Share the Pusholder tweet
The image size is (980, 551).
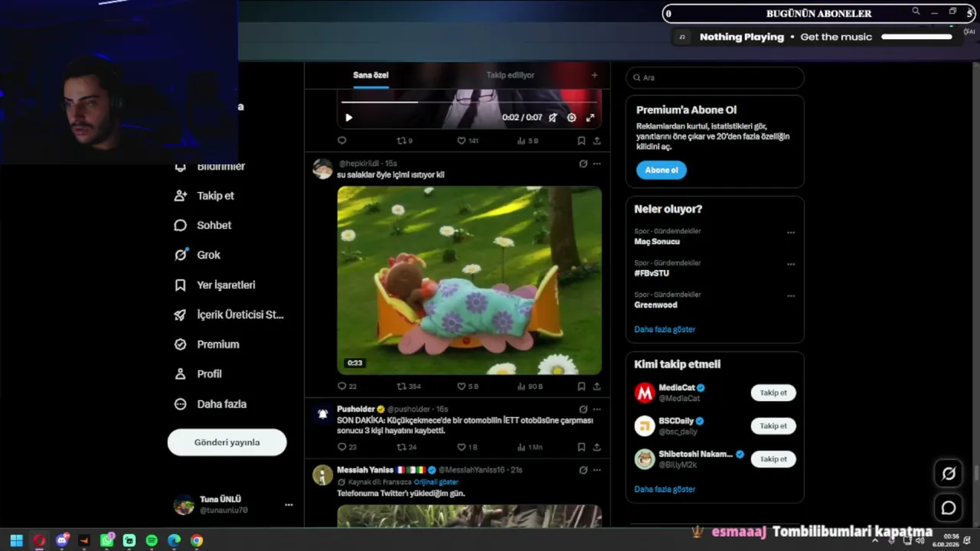coord(596,447)
